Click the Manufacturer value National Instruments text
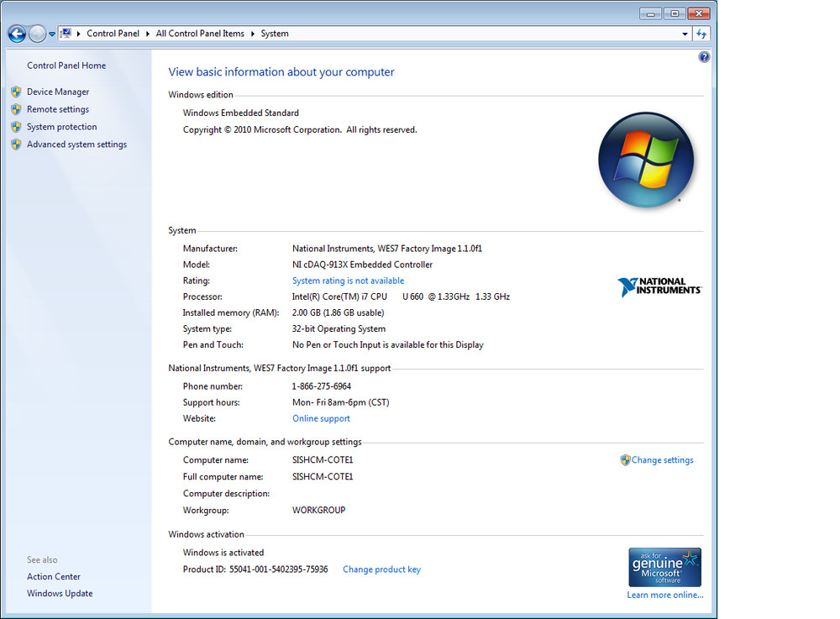Screen dimensions: 840x619 pyautogui.click(x=386, y=249)
